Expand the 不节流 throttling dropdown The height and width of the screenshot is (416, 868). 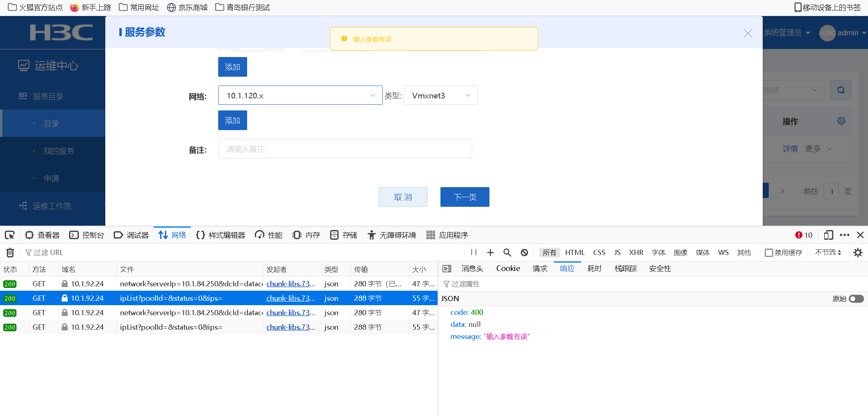pyautogui.click(x=828, y=253)
